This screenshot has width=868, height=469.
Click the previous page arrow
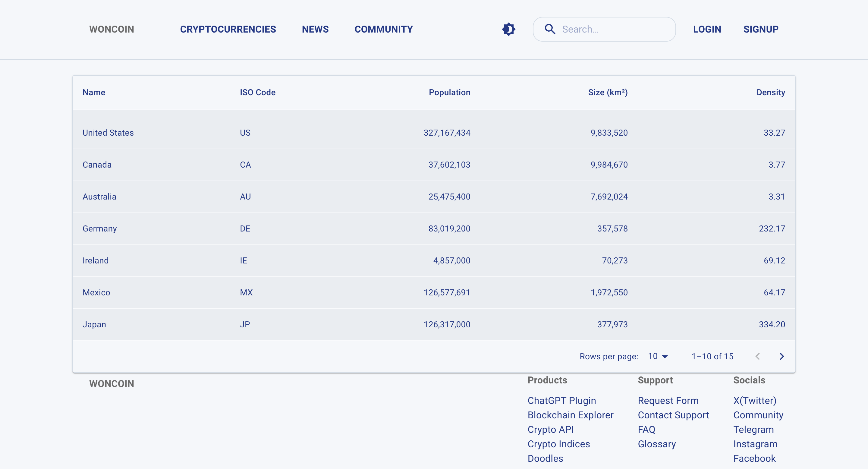coord(757,357)
